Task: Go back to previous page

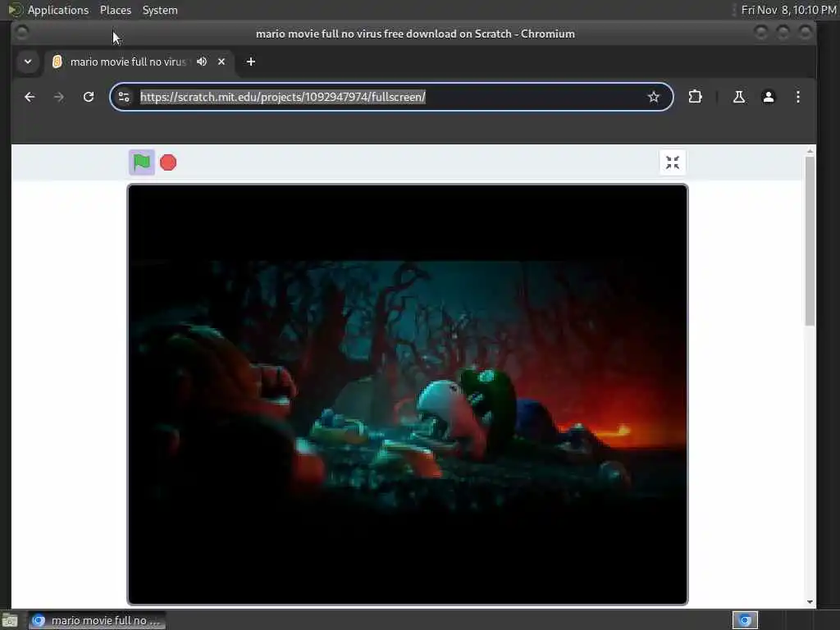Action: click(x=30, y=97)
